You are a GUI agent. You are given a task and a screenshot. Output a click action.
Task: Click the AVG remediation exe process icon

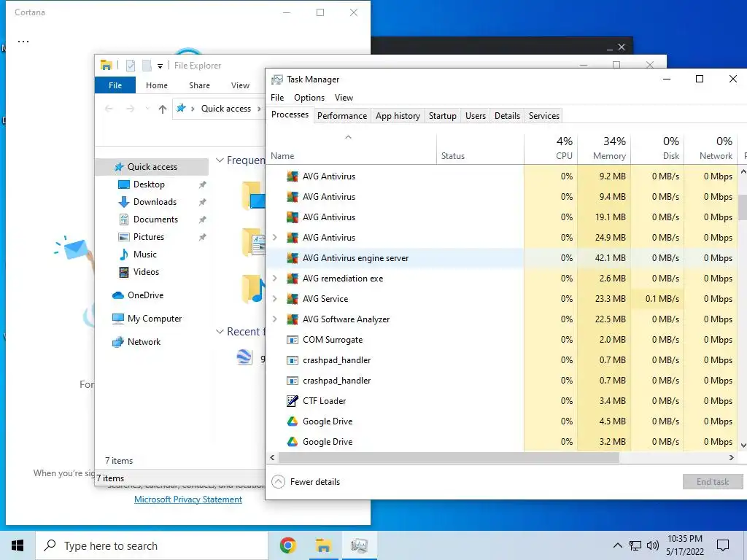pyautogui.click(x=292, y=279)
